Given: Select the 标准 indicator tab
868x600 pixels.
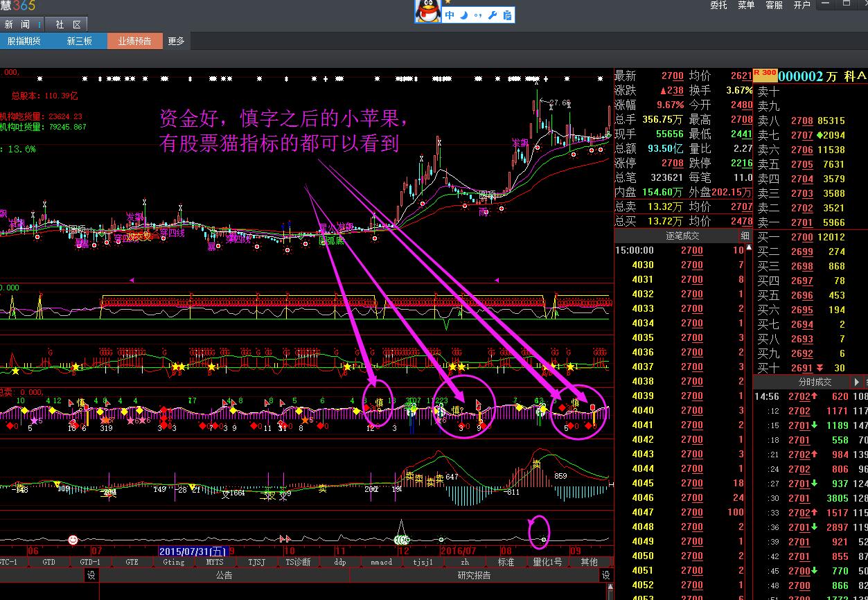Looking at the screenshot, I should click(x=506, y=562).
